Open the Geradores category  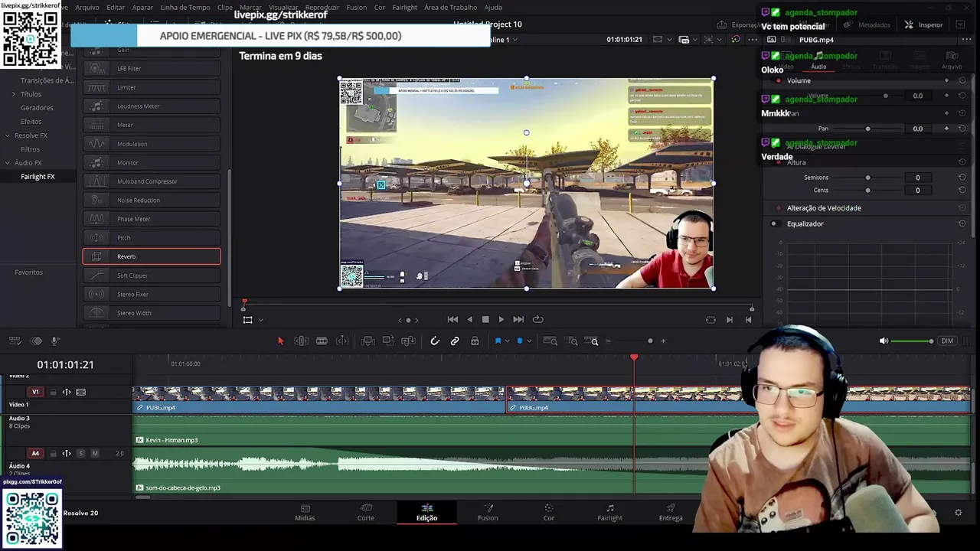coord(37,108)
